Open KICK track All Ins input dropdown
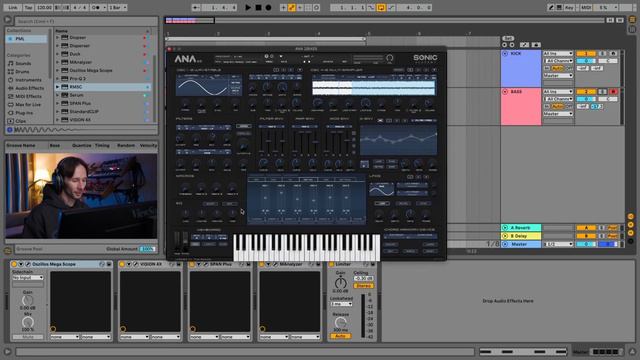640x360 pixels. click(x=558, y=53)
